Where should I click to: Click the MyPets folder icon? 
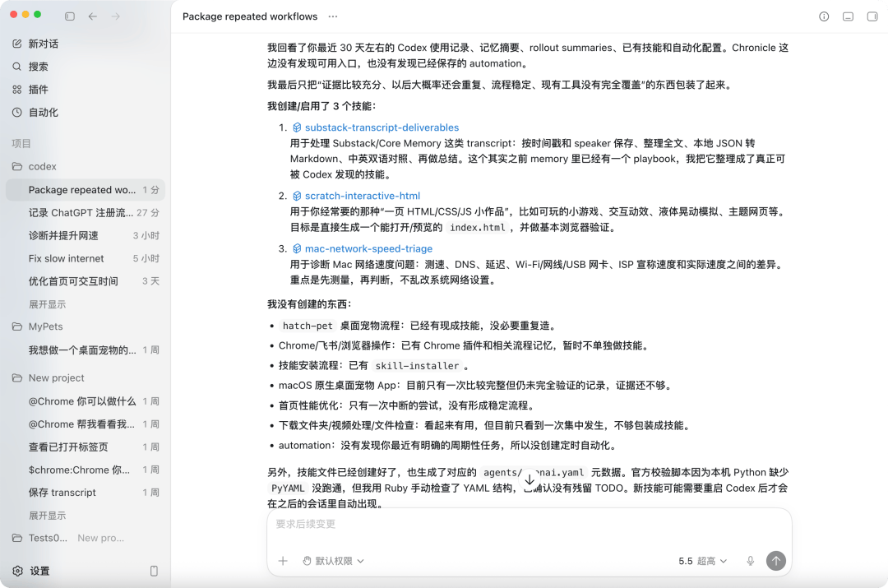17,326
